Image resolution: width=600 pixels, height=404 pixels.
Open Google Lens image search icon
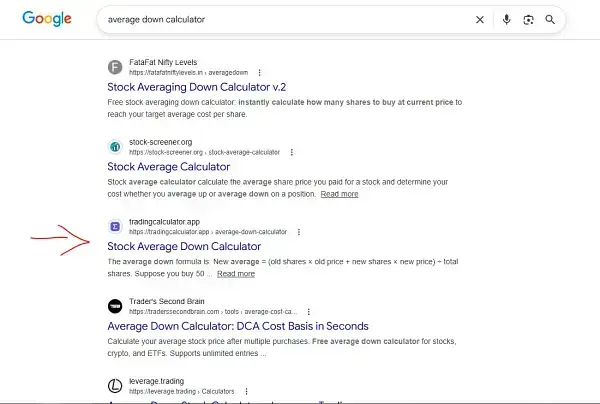tap(528, 20)
